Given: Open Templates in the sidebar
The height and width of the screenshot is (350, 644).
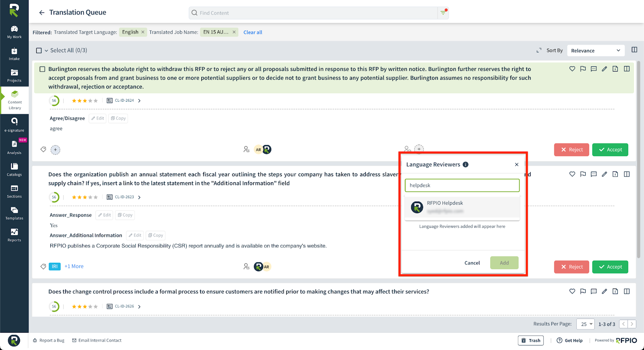Looking at the screenshot, I should pyautogui.click(x=14, y=213).
